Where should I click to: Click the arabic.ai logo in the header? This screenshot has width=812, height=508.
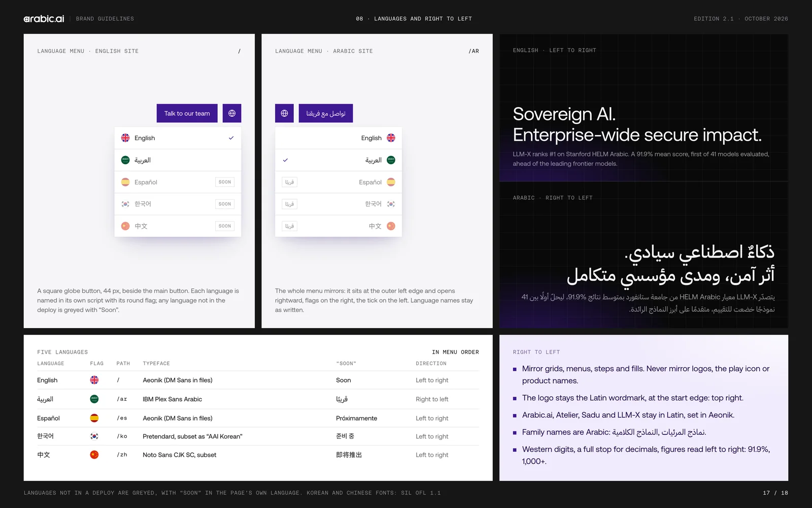click(x=44, y=19)
